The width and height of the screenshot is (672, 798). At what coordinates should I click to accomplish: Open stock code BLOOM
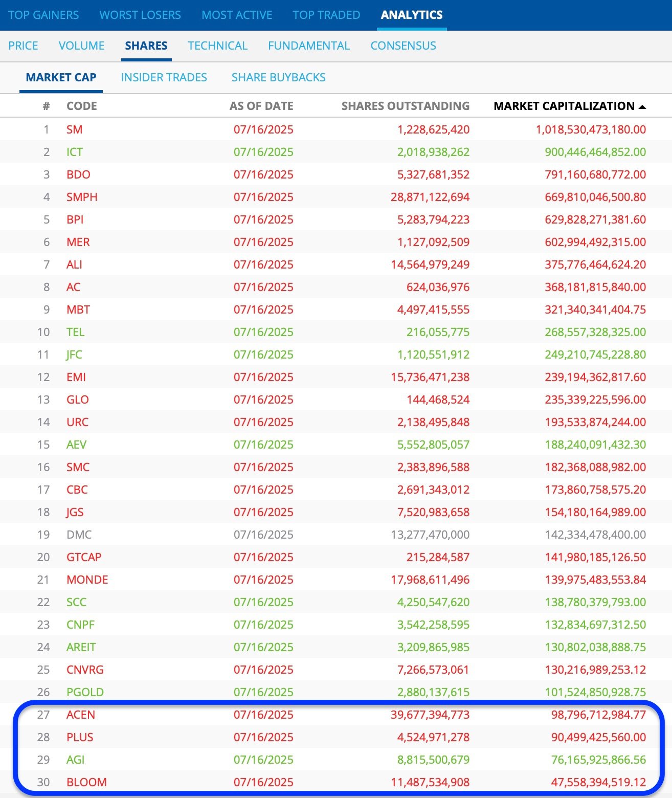(86, 782)
